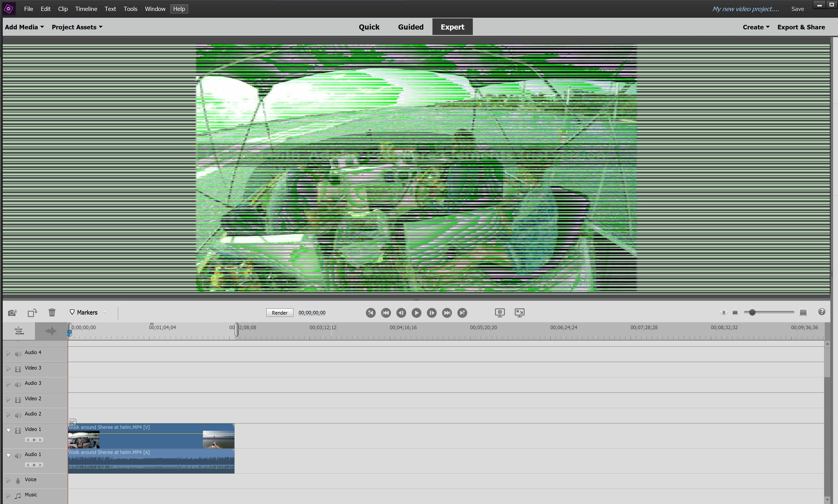
Task: Click the rotate clip icon
Action: 32,312
